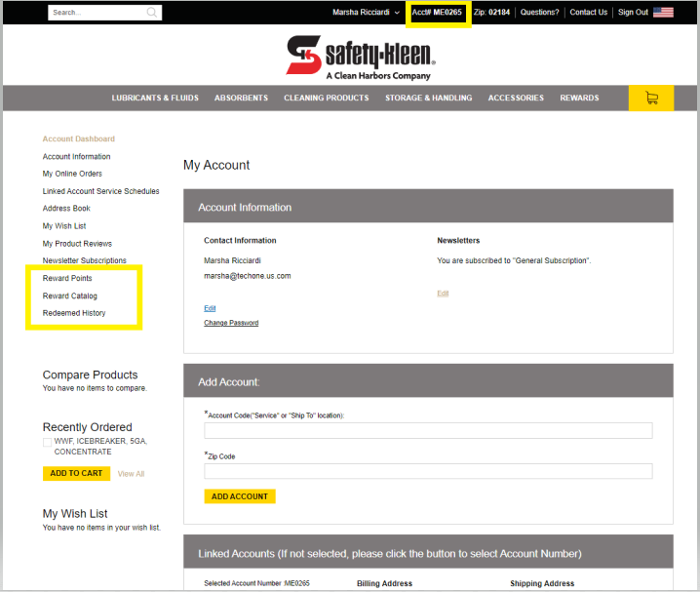The height and width of the screenshot is (592, 700).
Task: Open the shopping cart icon
Action: tap(651, 98)
